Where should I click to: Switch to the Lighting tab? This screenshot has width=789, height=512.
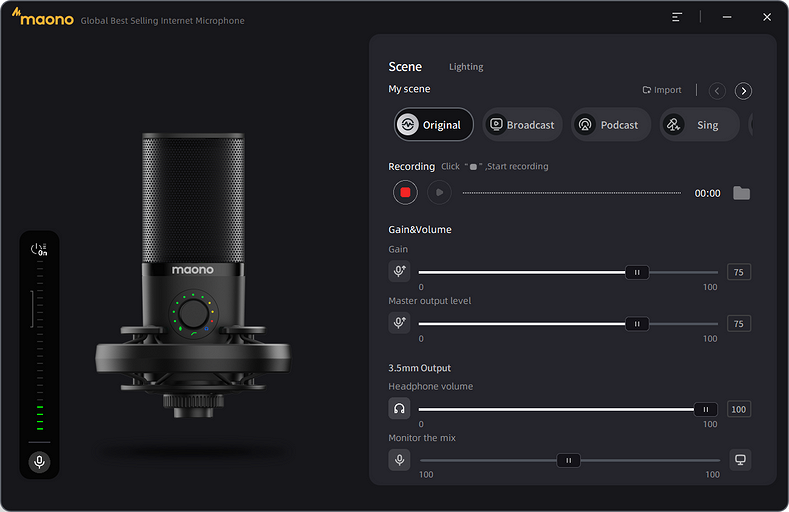[466, 67]
